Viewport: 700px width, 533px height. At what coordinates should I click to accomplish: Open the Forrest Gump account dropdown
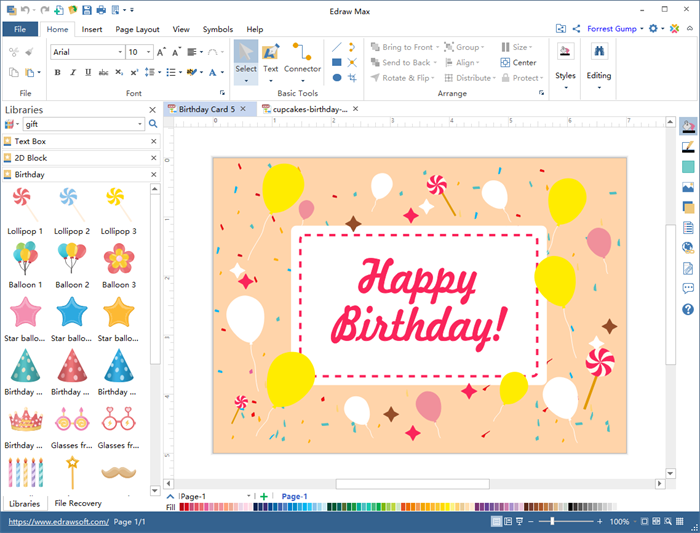(x=615, y=29)
